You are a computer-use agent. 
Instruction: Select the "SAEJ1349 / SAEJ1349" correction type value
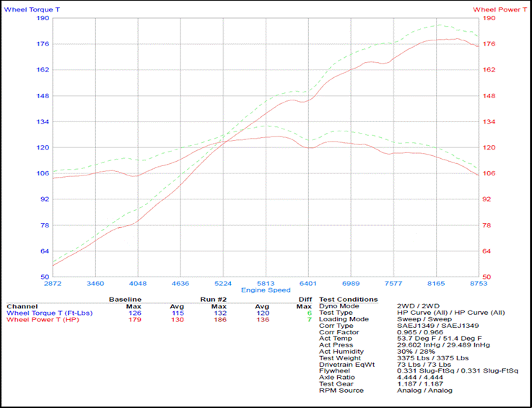[437, 326]
